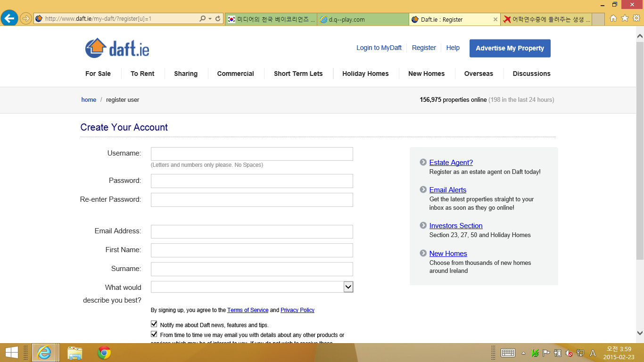This screenshot has height=362, width=644.
Task: Click down arrow on the page scrollbar
Action: pos(640,333)
